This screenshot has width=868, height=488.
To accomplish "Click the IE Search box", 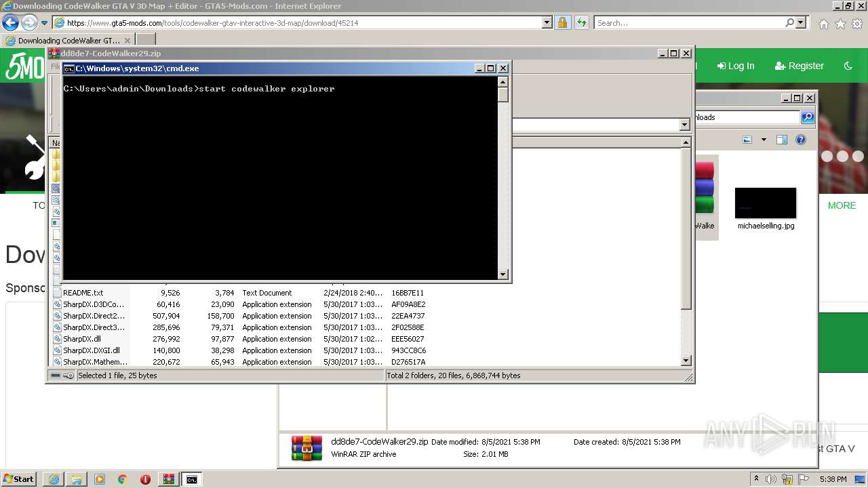I will click(690, 22).
